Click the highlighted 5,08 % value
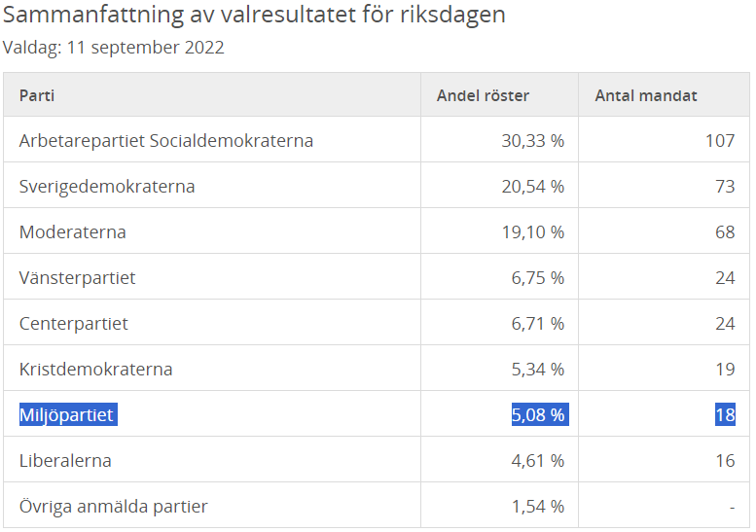Image resolution: width=756 pixels, height=532 pixels. click(538, 415)
